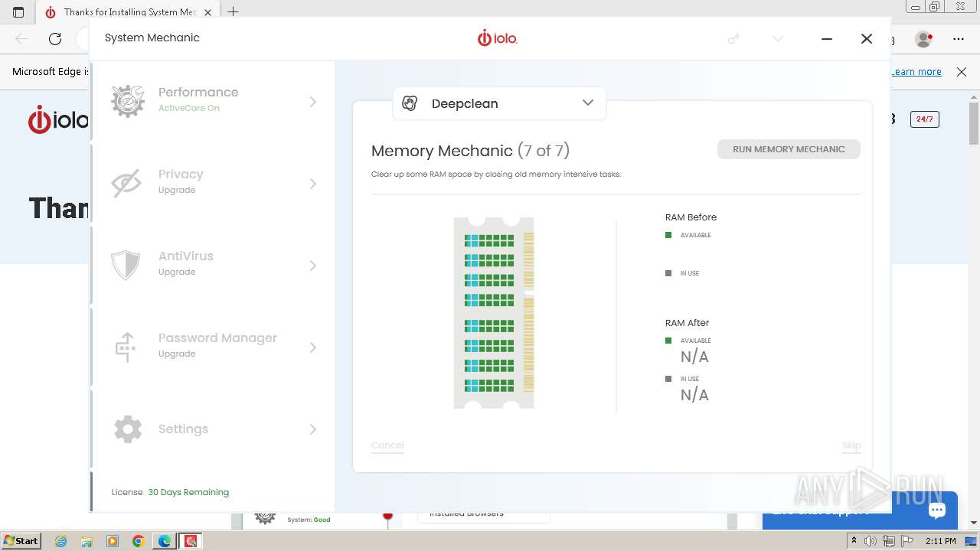
Task: Expand the Performance section arrow
Action: [x=312, y=102]
